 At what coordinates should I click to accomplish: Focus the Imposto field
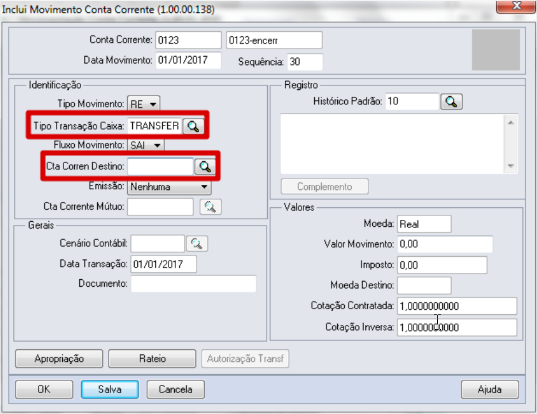coord(442,265)
